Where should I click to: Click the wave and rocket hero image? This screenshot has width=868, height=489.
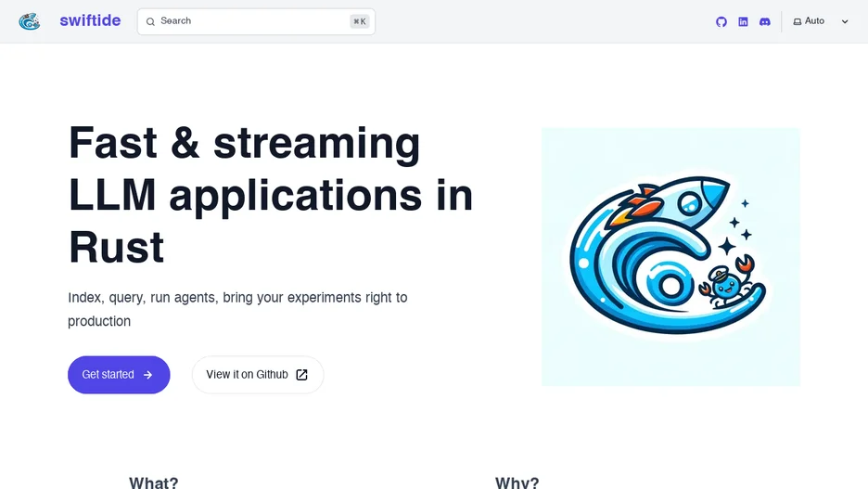(670, 256)
